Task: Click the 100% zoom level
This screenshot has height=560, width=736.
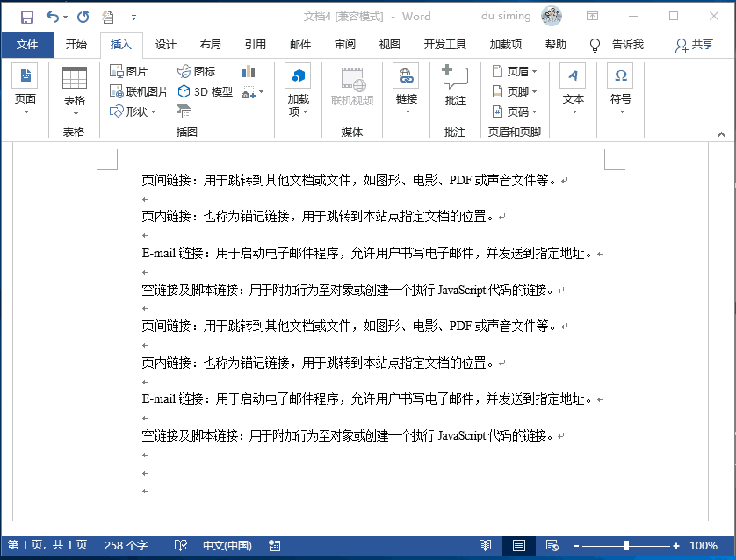Action: click(x=704, y=545)
